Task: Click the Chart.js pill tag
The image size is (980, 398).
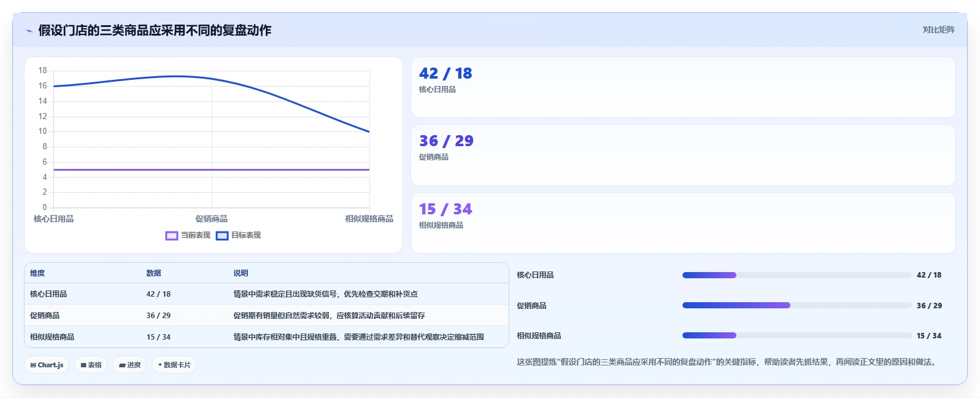Action: tap(47, 365)
